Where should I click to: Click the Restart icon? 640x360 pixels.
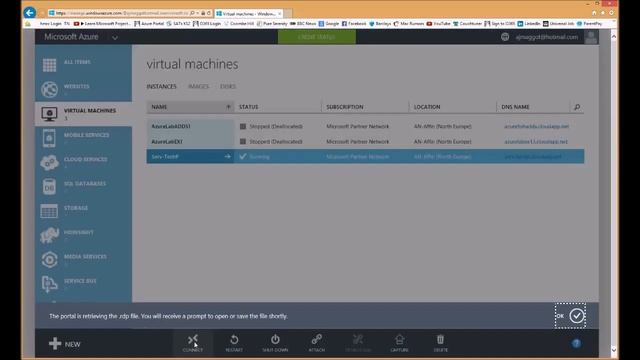click(234, 340)
